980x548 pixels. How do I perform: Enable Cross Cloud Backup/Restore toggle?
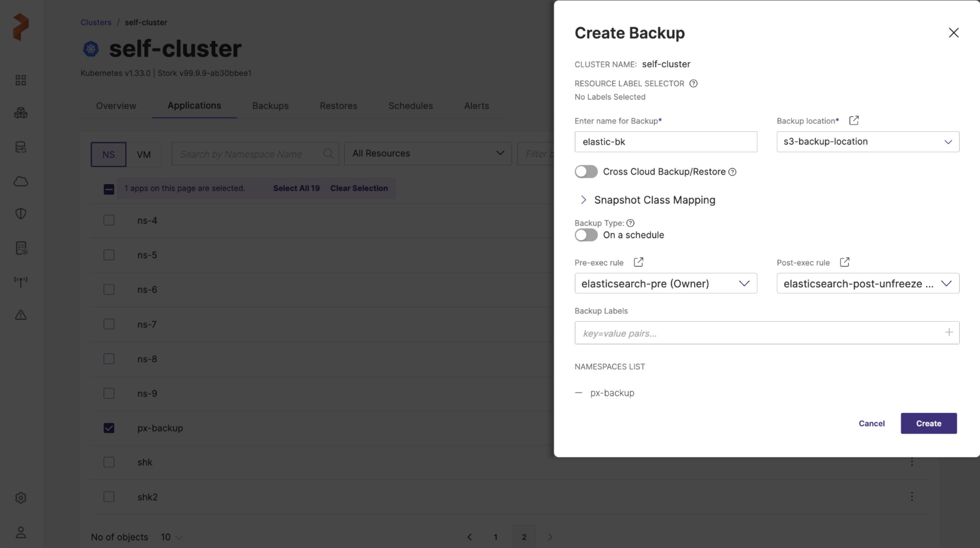click(586, 172)
